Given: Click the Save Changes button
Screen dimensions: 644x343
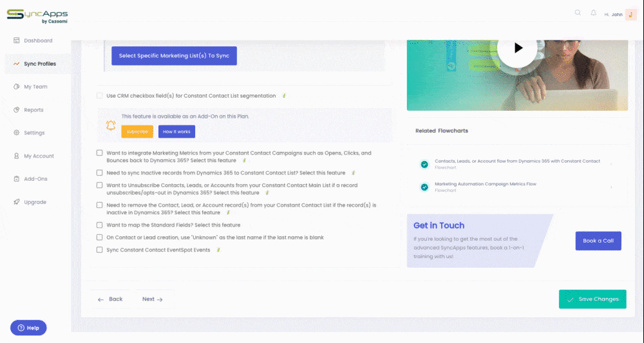Looking at the screenshot, I should pos(592,299).
